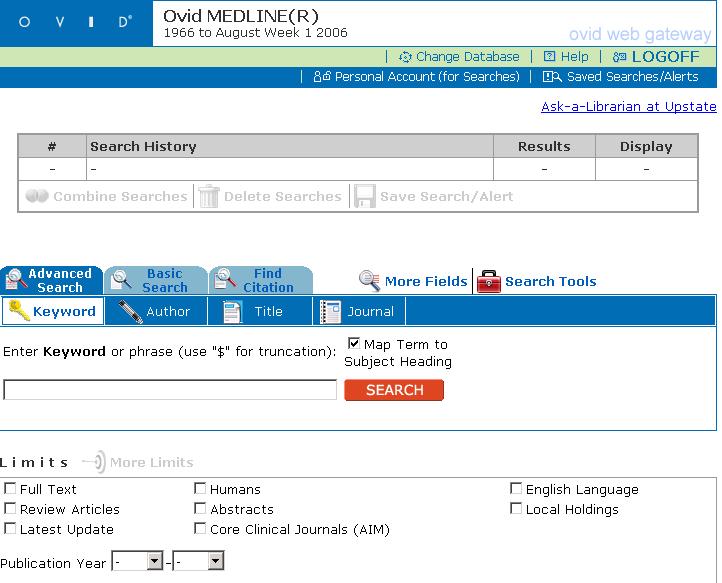722x583 pixels.
Task: Click the Display column header
Action: pos(646,146)
